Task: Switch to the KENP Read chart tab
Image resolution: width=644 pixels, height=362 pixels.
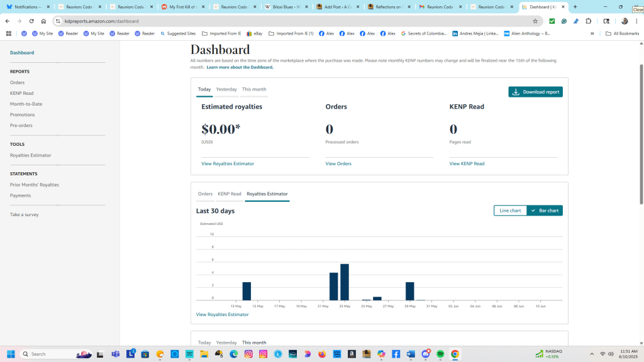Action: point(230,194)
